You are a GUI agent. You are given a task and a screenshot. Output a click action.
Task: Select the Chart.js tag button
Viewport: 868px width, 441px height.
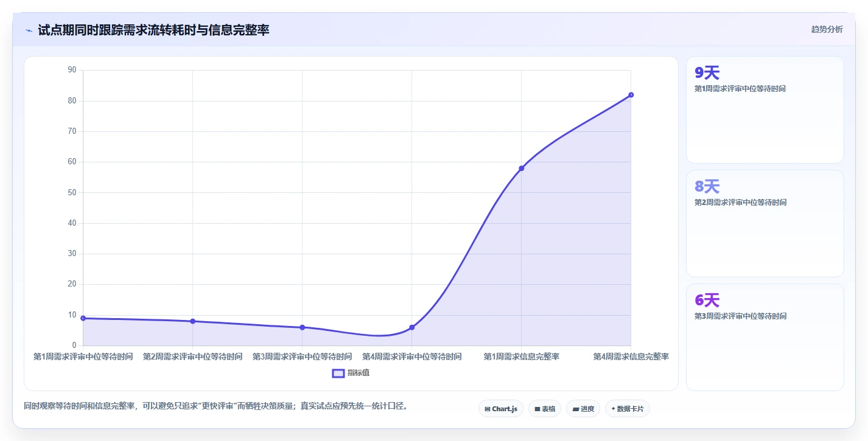tap(501, 409)
